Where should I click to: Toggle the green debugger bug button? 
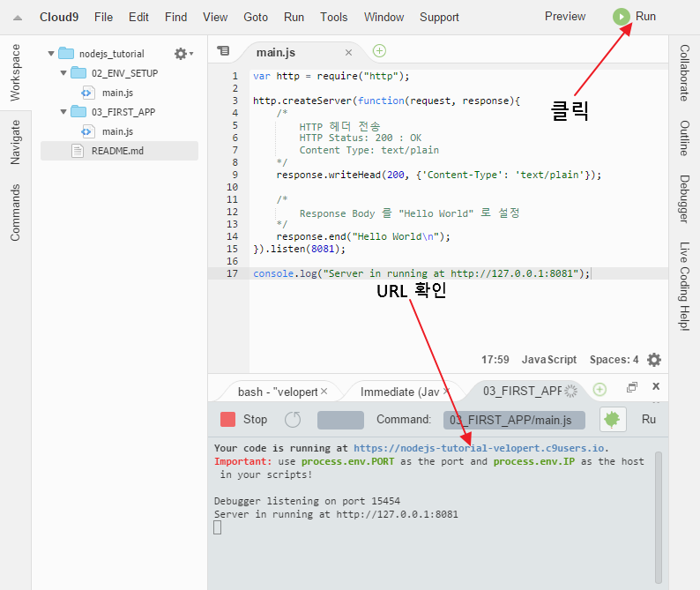tap(613, 420)
